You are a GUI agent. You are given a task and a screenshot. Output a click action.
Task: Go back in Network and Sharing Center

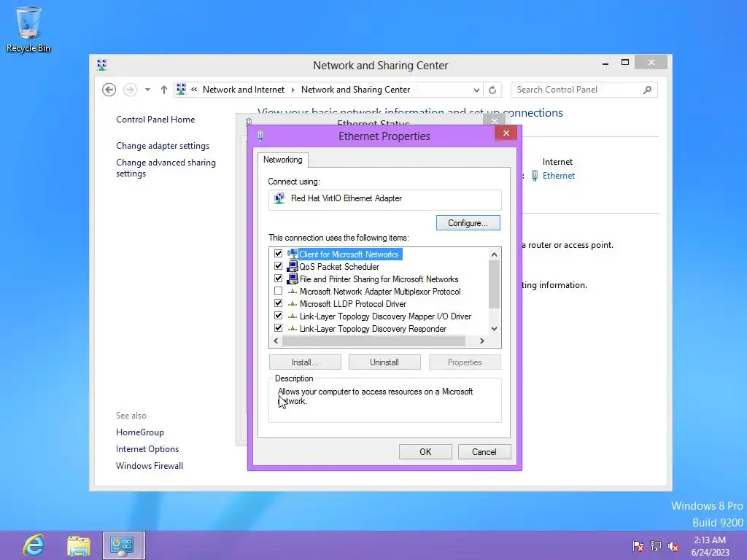[109, 90]
